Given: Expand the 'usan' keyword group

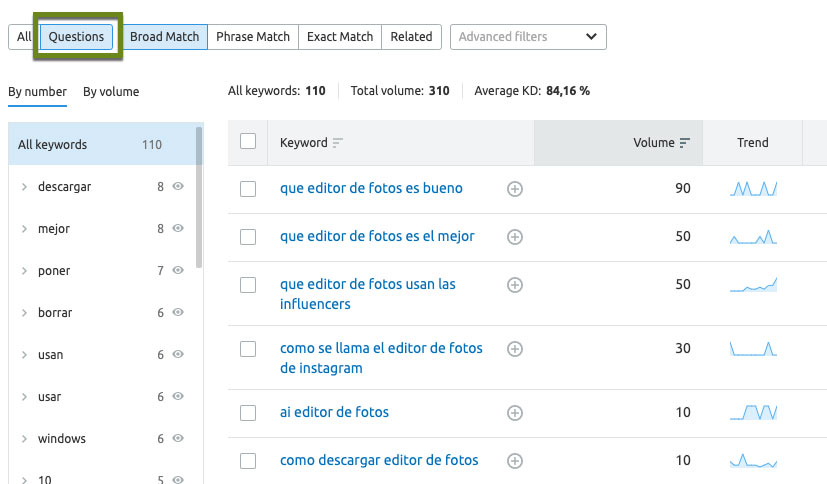Looking at the screenshot, I should coord(24,355).
